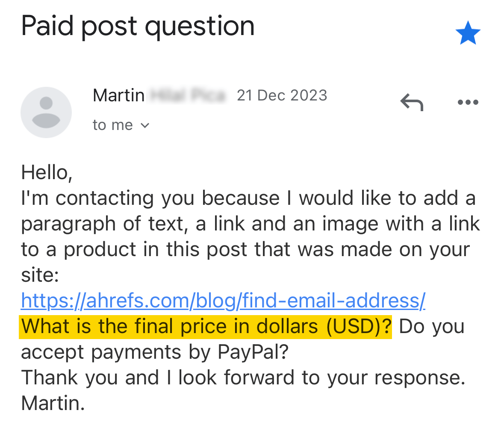The width and height of the screenshot is (504, 425).
Task: Show full message details via recipient dropdown
Action: coord(144,125)
